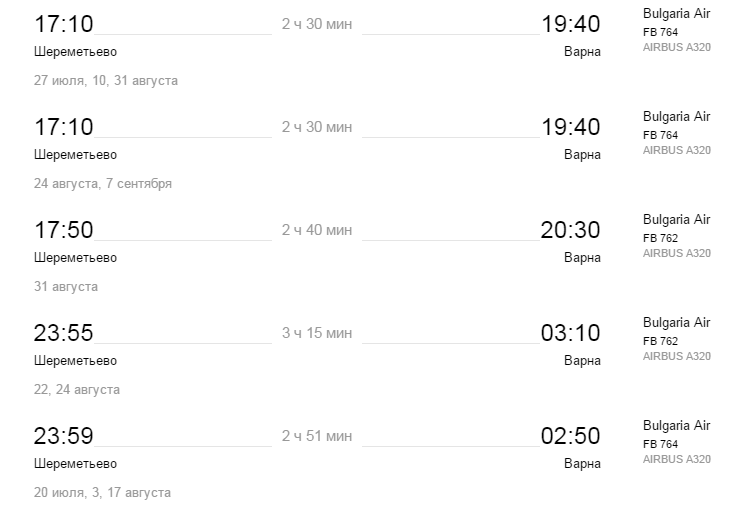Screen dimensions: 738x526
Task: Click the 17:50 departure time
Action: 64,230
